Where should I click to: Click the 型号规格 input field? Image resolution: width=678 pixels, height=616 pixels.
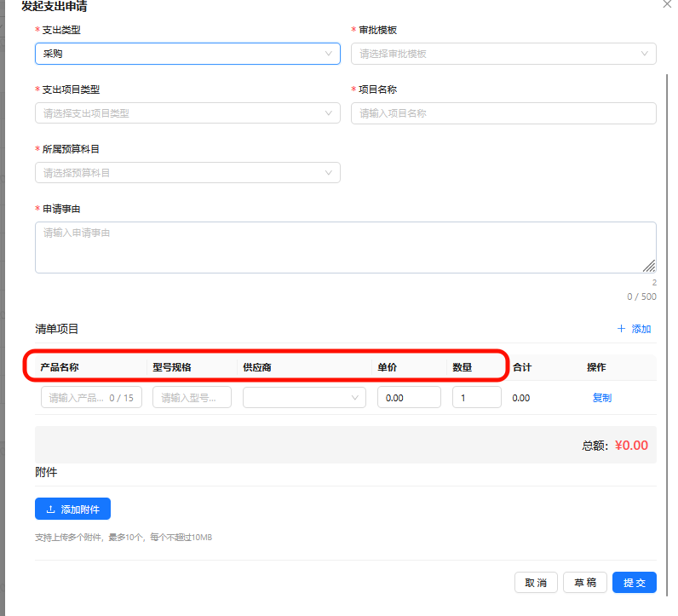click(192, 398)
